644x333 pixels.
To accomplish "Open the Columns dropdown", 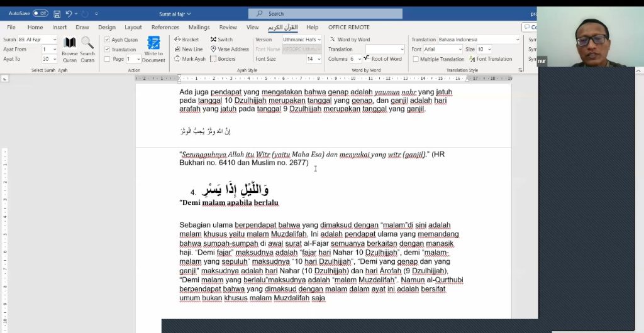I will pyautogui.click(x=360, y=59).
